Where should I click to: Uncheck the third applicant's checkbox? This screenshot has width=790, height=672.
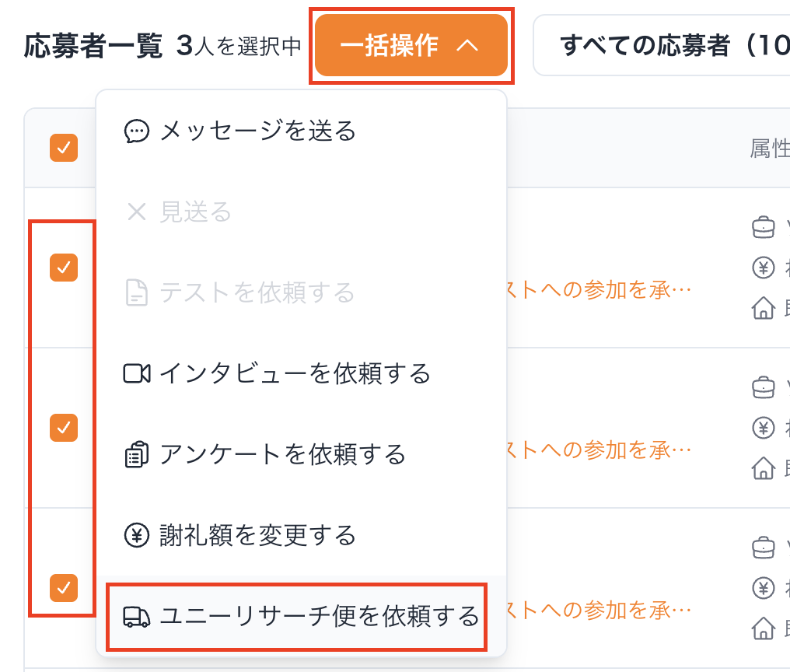click(64, 588)
